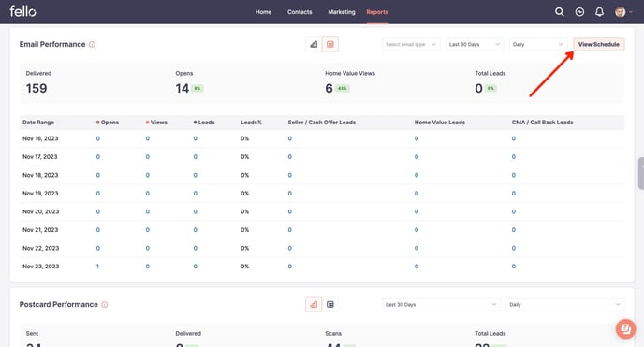
Task: Click the fello logo
Action: pos(22,11)
